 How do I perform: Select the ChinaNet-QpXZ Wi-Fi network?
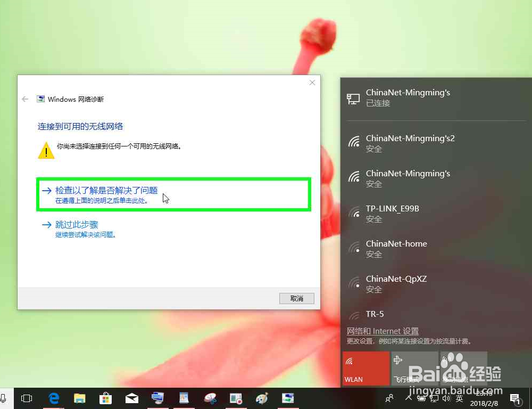point(436,284)
